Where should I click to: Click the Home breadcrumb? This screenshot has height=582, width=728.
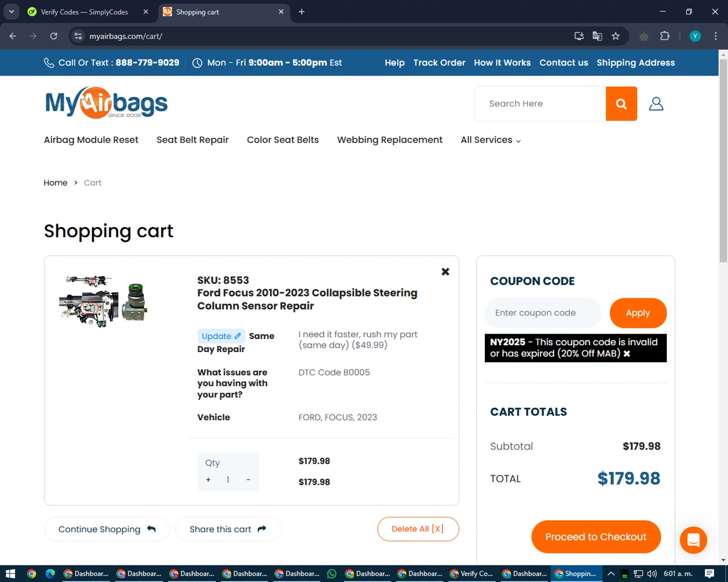tap(55, 183)
